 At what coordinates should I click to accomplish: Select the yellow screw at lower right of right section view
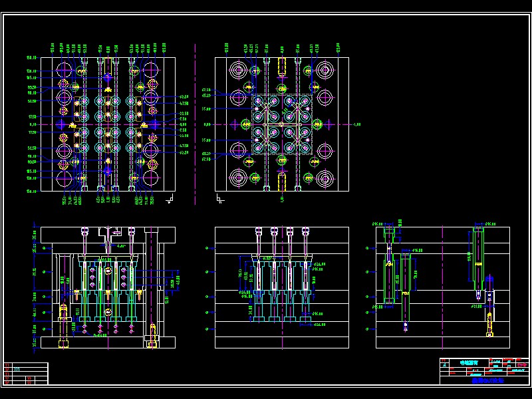[x=489, y=325]
